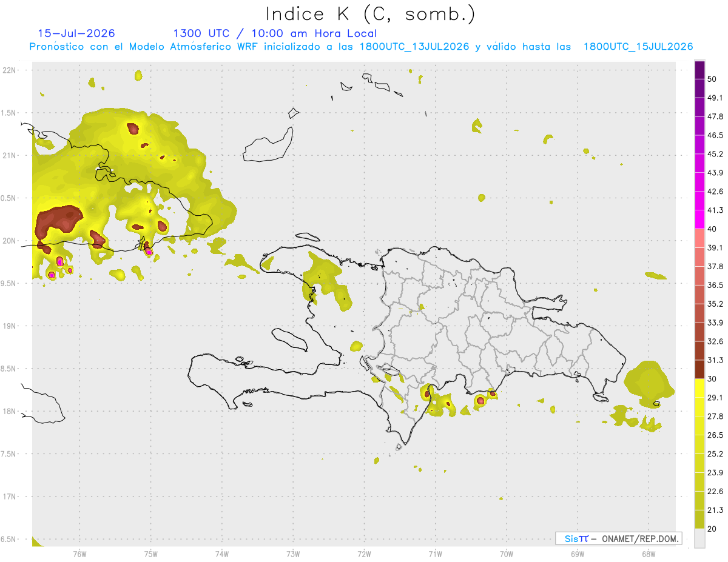728x562 pixels.
Task: Click the "72W" longitude label
Action: click(x=364, y=554)
